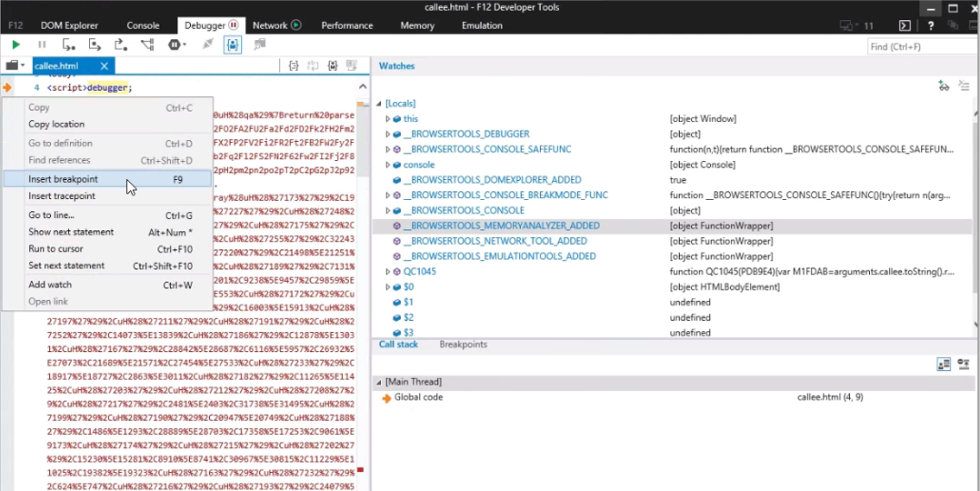This screenshot has height=491, width=980.
Task: Click the Step over icon
Action: (95, 45)
